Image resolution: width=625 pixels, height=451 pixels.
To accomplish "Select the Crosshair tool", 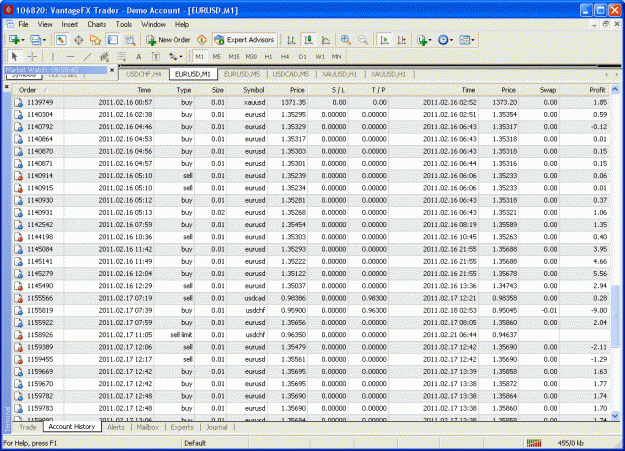I will [x=32, y=57].
